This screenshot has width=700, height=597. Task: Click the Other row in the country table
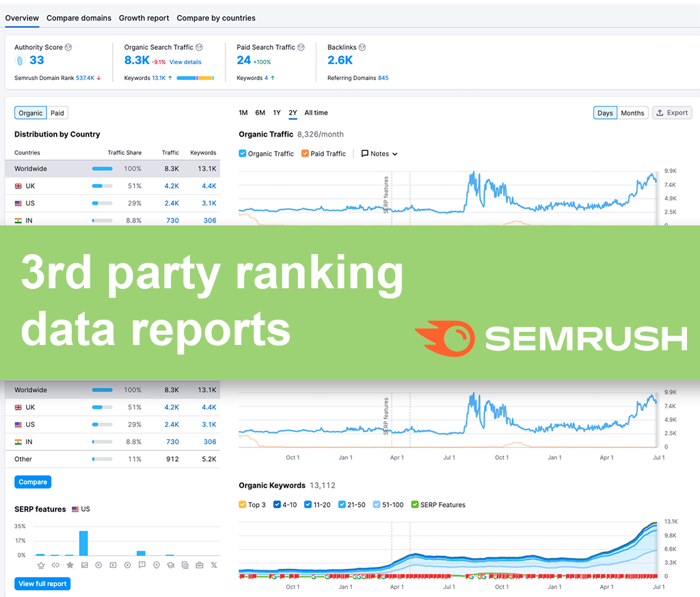(113, 459)
